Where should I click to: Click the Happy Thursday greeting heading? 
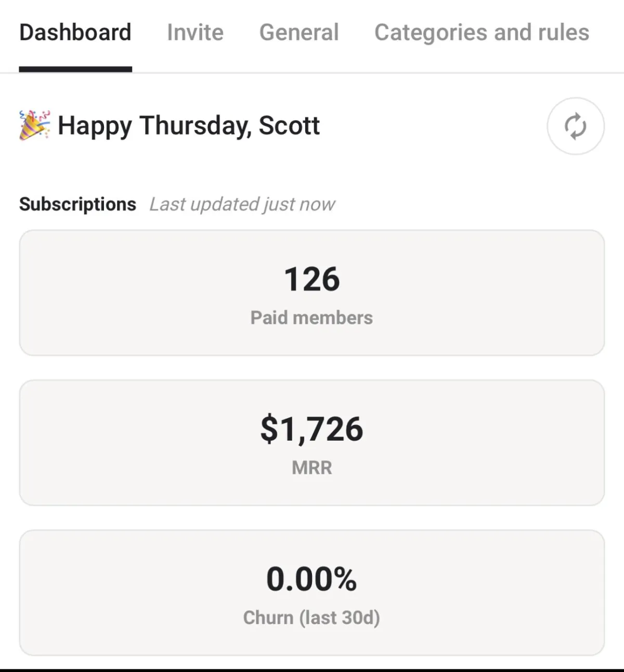(x=189, y=126)
